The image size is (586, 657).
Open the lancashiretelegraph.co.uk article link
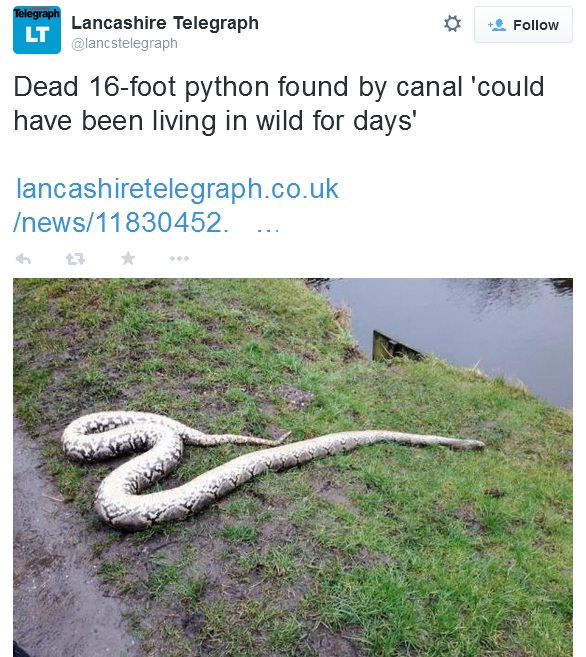(177, 189)
